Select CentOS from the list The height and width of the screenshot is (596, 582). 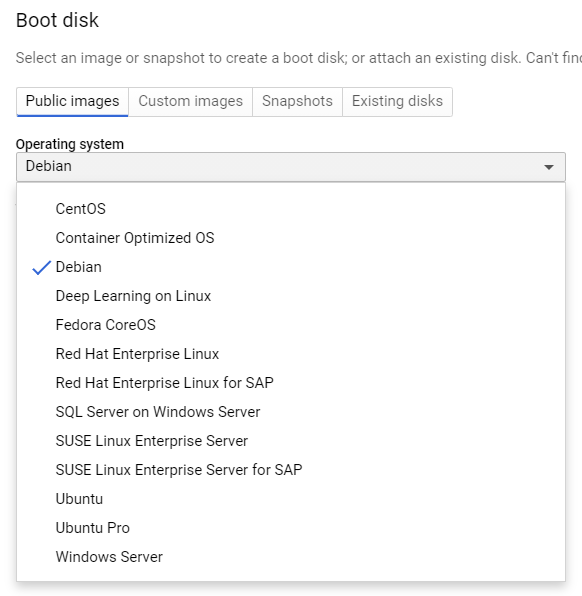(291, 209)
